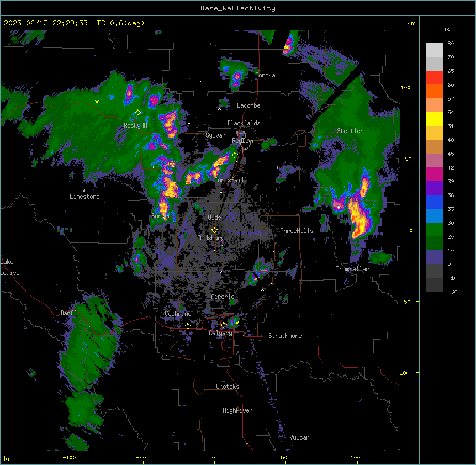Click the Lake Louise label

point(9,267)
